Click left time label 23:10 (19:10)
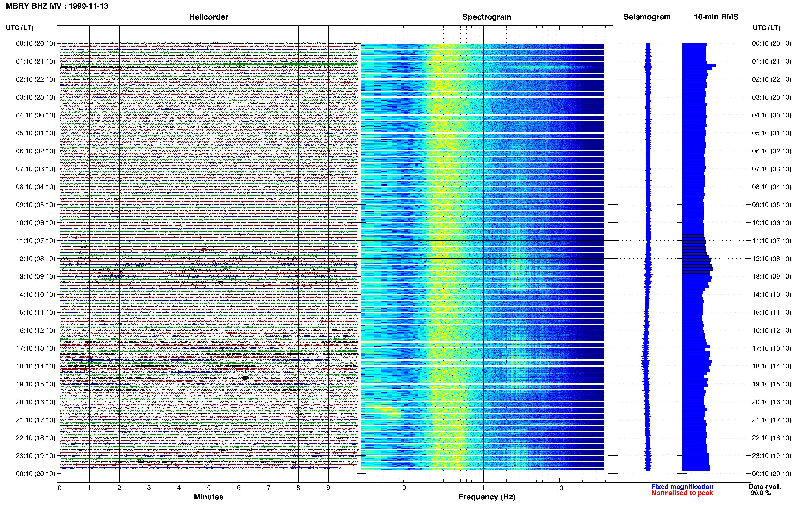The image size is (812, 508). (35, 456)
